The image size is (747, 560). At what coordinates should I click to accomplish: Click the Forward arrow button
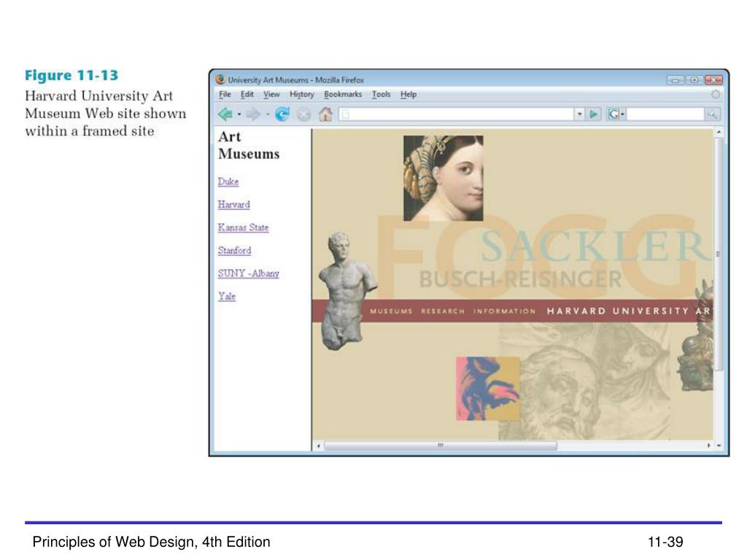point(253,114)
